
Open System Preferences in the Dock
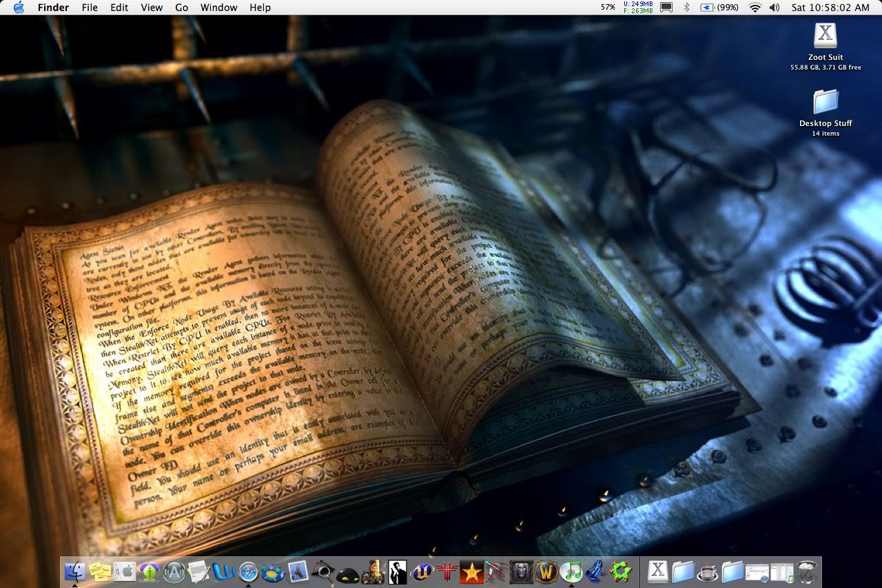click(125, 571)
